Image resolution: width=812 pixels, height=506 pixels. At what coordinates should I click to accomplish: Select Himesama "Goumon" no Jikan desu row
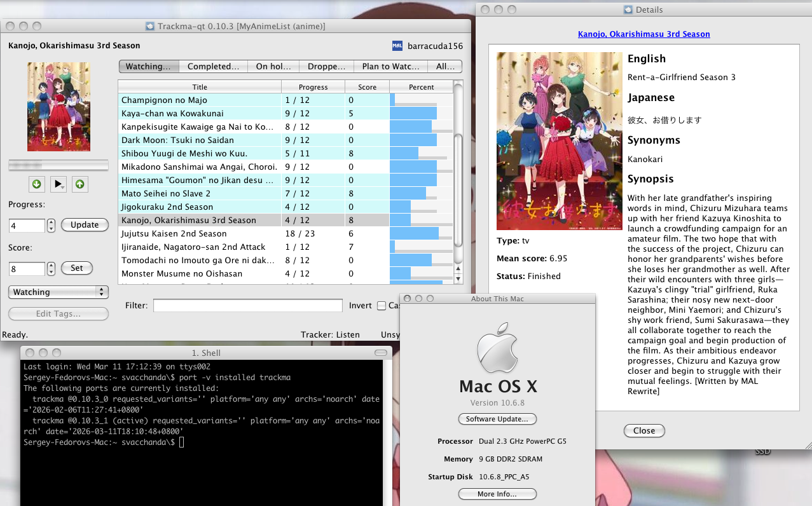click(286, 180)
